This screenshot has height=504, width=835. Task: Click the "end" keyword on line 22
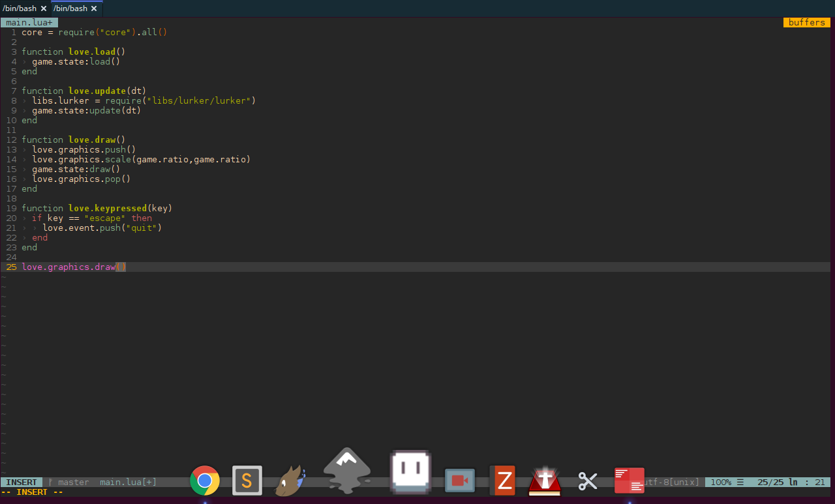tap(40, 237)
